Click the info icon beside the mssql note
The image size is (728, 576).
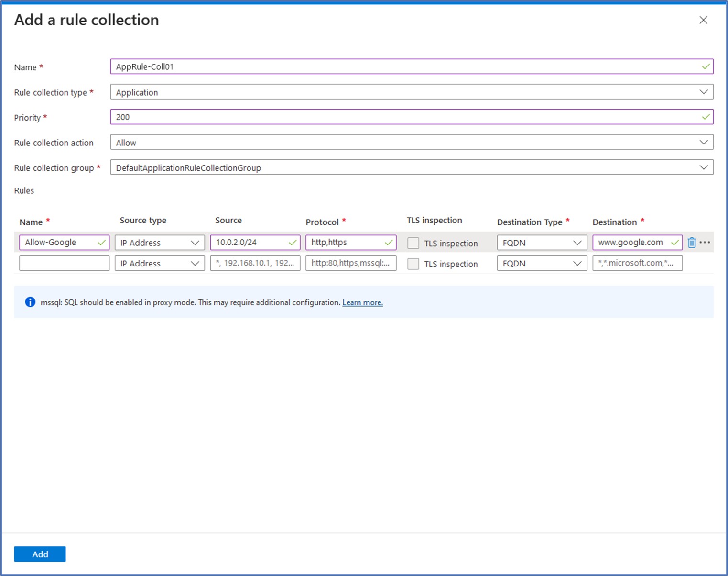click(30, 302)
